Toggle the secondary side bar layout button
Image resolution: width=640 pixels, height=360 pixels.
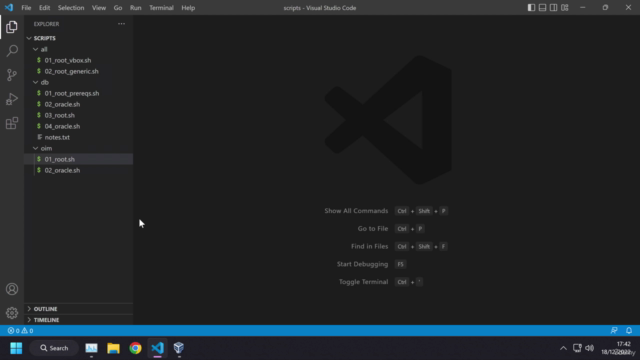point(553,8)
